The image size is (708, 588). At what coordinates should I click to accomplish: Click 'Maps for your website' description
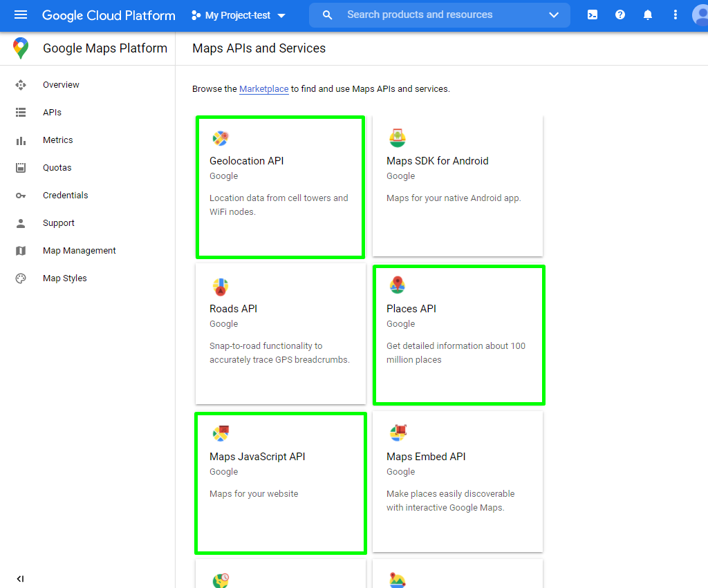point(254,494)
